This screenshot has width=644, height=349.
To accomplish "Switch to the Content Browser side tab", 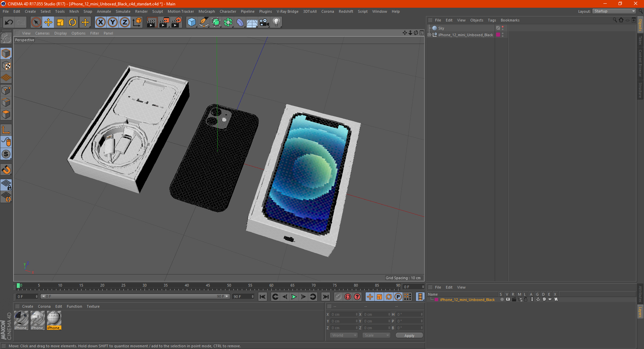I will 640,63.
